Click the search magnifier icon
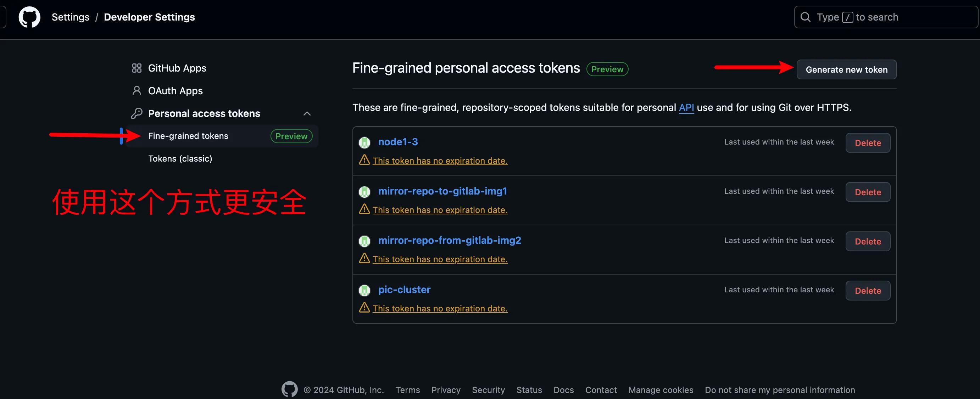Viewport: 980px width, 399px height. 806,17
